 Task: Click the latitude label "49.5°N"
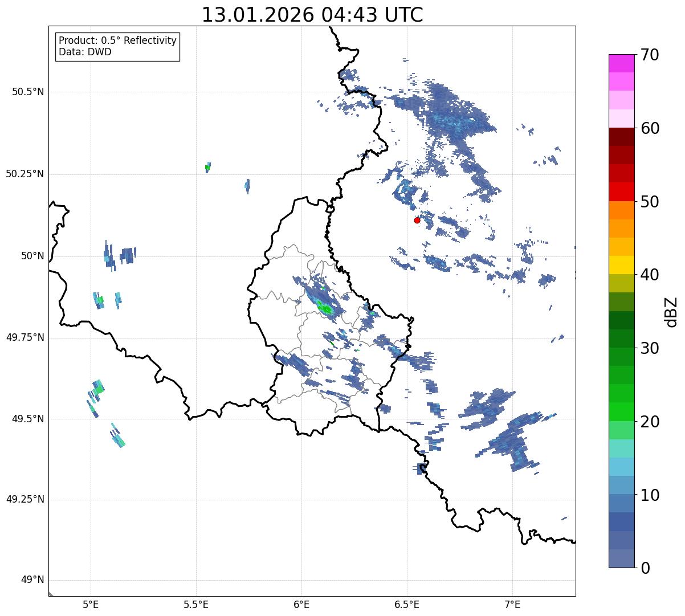point(28,419)
